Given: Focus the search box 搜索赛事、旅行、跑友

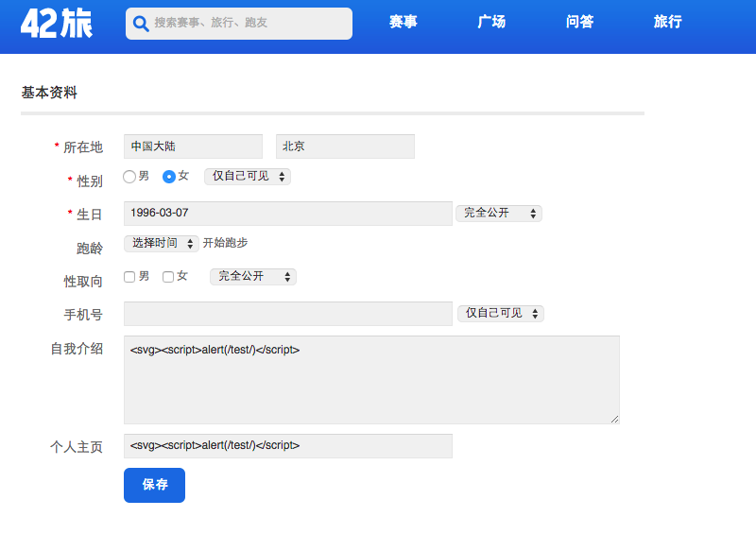Looking at the screenshot, I should point(239,23).
